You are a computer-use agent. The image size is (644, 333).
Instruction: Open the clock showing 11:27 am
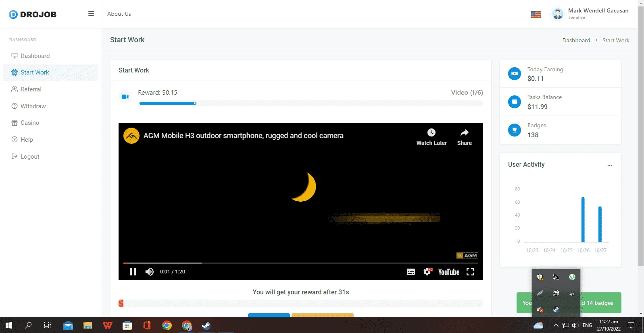(x=609, y=325)
